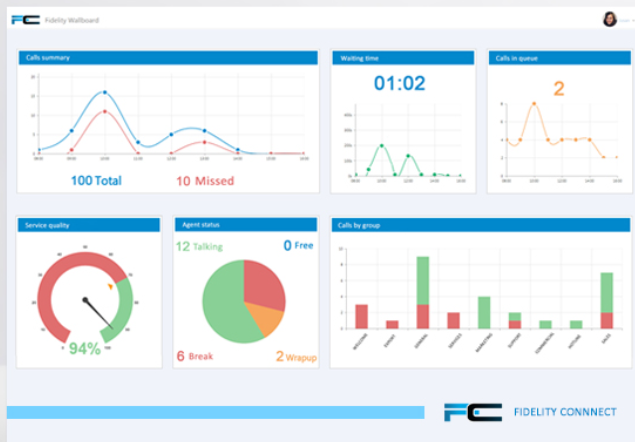Click the 94% service quality value
This screenshot has width=635, height=442.
pos(85,348)
